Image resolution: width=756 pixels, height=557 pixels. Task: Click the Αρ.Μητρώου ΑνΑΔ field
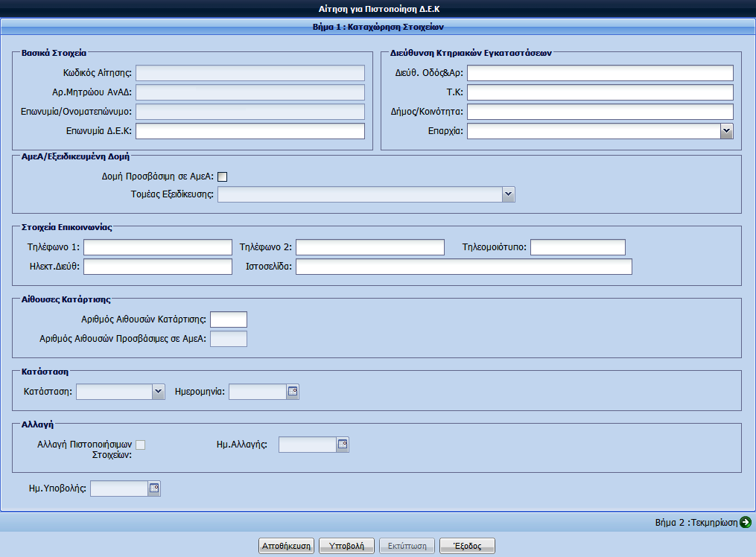point(250,92)
